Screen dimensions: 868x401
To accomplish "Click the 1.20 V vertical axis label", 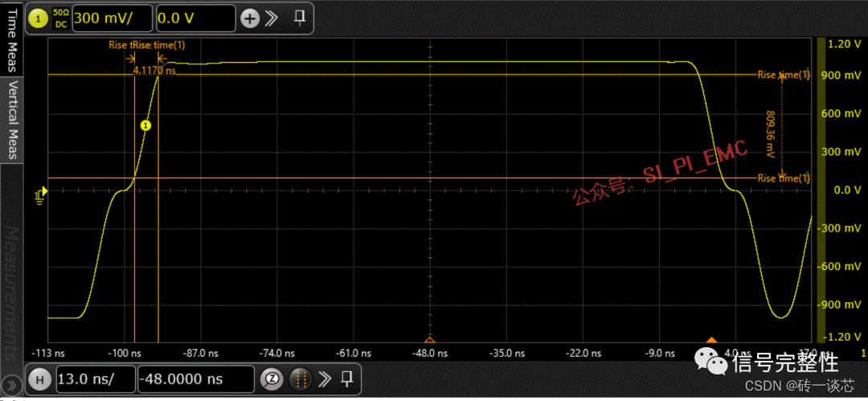I will pos(844,43).
